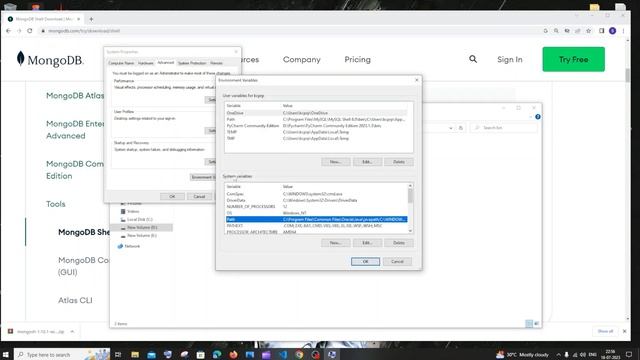
Task: Select the PATHEXT system variable row
Action: point(316,226)
